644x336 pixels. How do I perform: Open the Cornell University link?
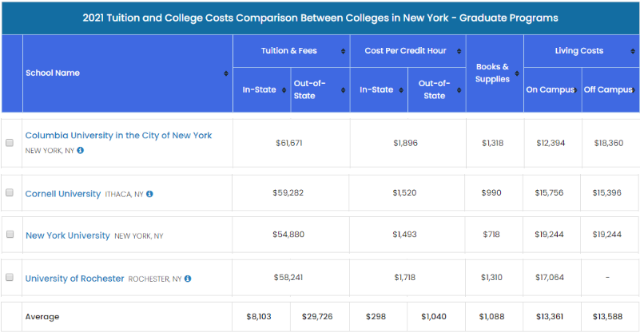pos(63,193)
